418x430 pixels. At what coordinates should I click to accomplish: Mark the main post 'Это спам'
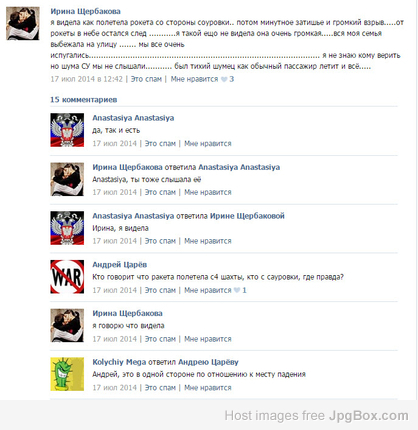[x=146, y=79]
